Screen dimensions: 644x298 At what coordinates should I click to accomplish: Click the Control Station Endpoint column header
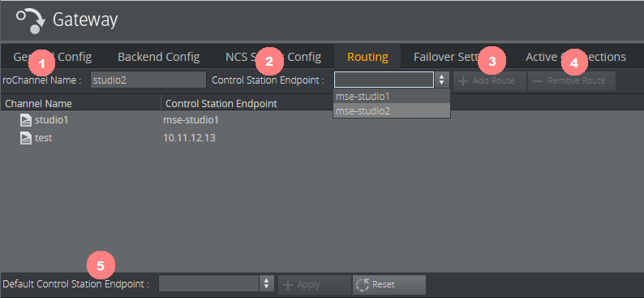point(221,104)
